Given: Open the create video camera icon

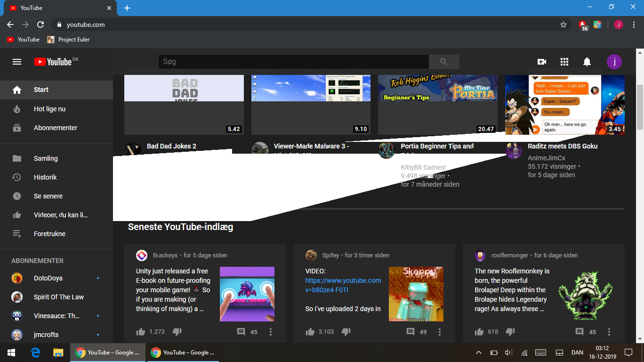Looking at the screenshot, I should [542, 62].
